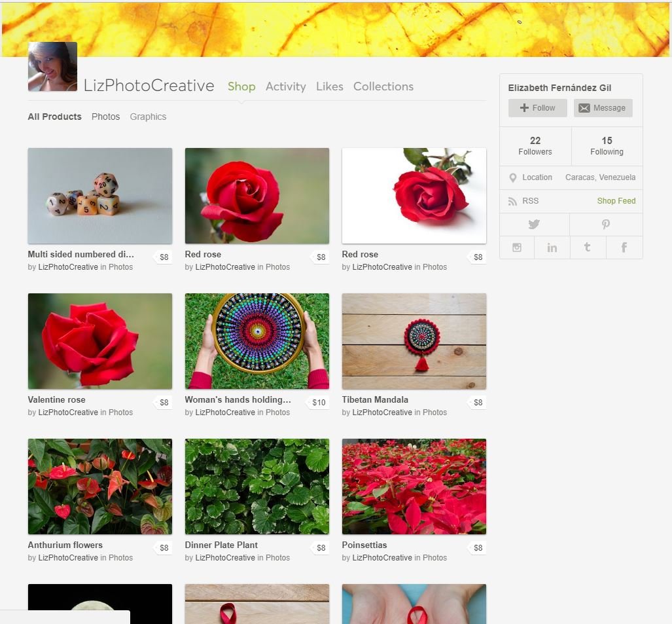672x624 pixels.
Task: Open the Dinner Plate Plant thumbnail
Action: click(x=256, y=486)
